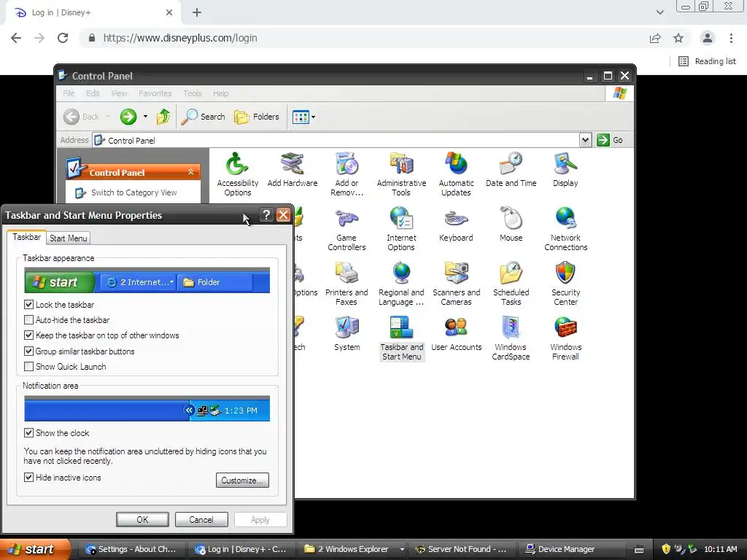The width and height of the screenshot is (747, 560).
Task: Click the Customize... button
Action: pyautogui.click(x=242, y=480)
